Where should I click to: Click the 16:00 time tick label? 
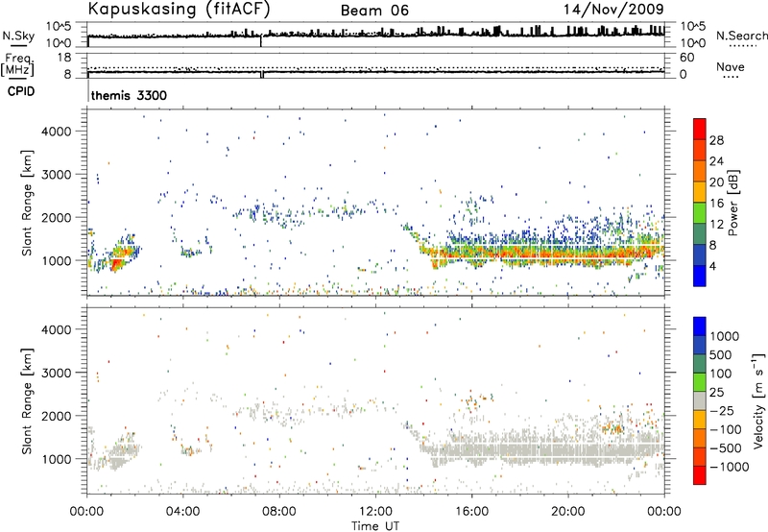pos(471,512)
